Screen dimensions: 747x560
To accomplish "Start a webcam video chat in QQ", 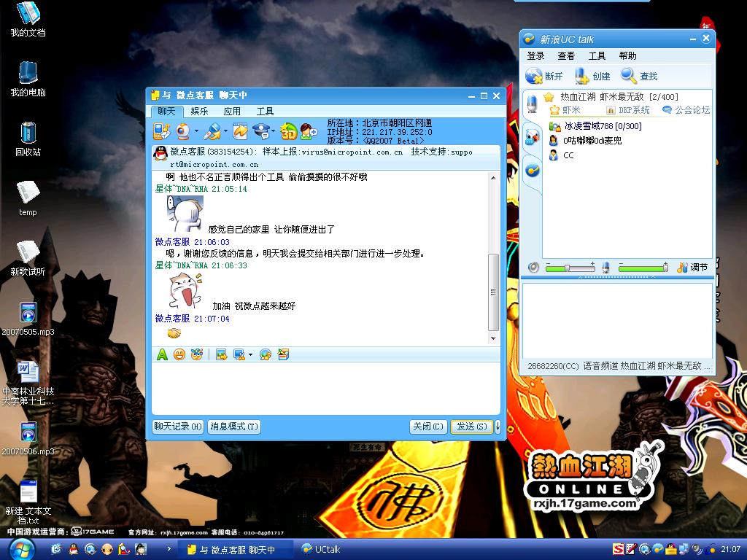I will pos(183,131).
